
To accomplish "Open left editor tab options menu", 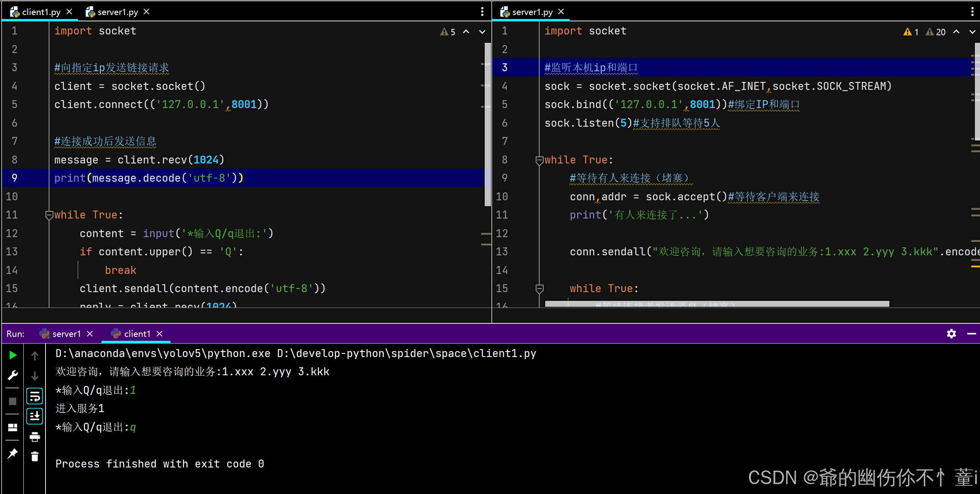I will pos(482,11).
